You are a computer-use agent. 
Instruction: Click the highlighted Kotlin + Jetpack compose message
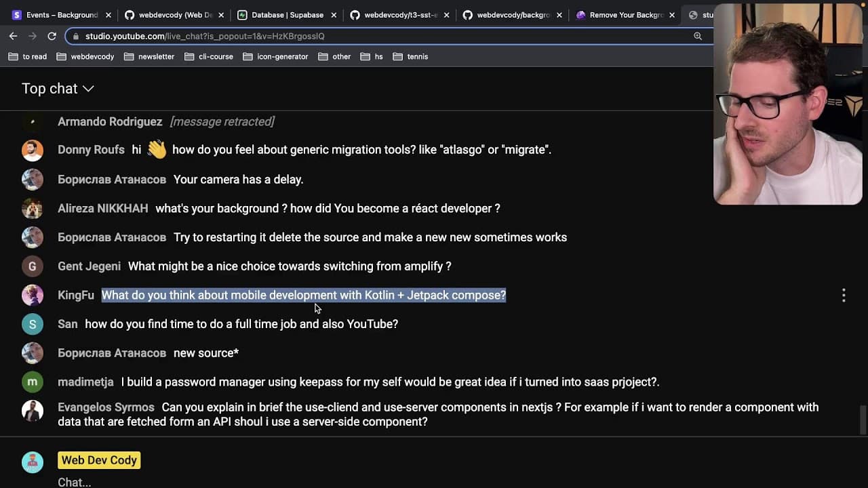(x=304, y=296)
